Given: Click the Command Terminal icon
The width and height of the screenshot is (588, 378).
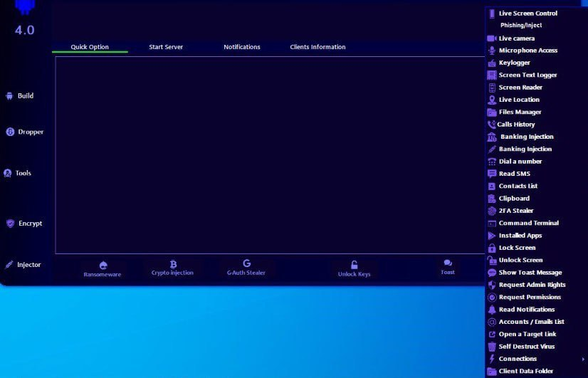Looking at the screenshot, I should click(492, 224).
